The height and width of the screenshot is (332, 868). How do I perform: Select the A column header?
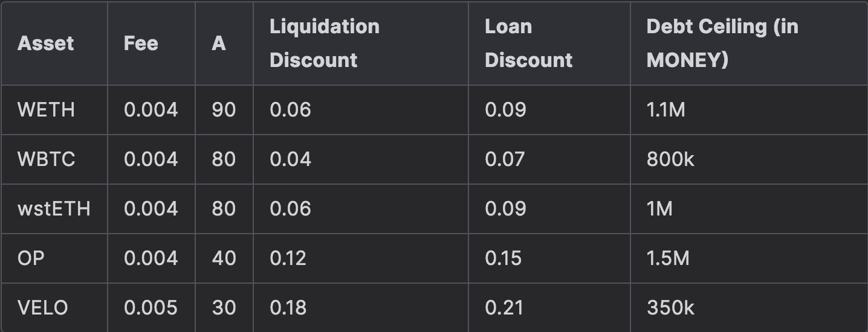(x=219, y=43)
